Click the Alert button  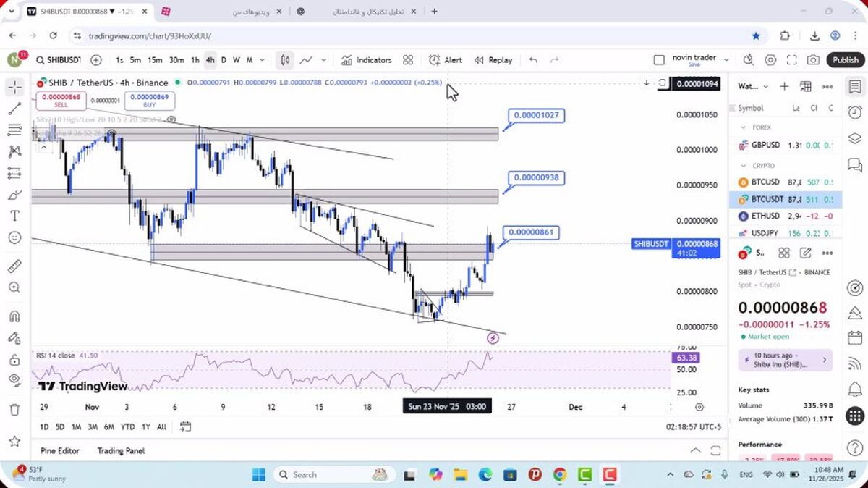446,60
